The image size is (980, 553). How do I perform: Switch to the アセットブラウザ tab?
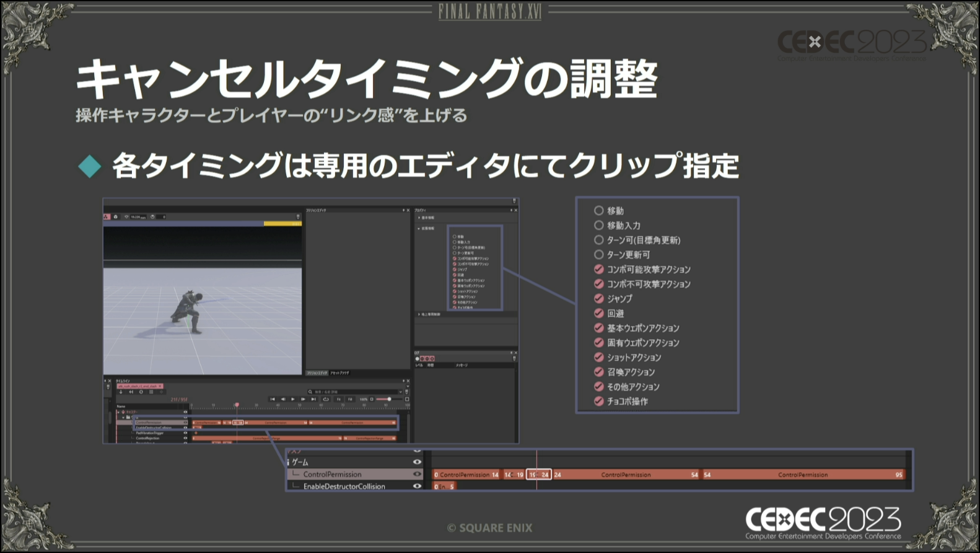(339, 373)
